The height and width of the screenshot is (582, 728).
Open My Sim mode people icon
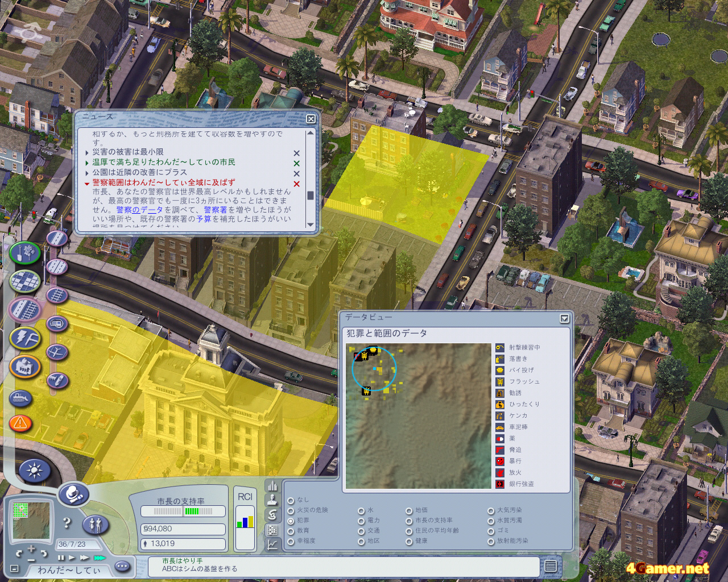95,525
